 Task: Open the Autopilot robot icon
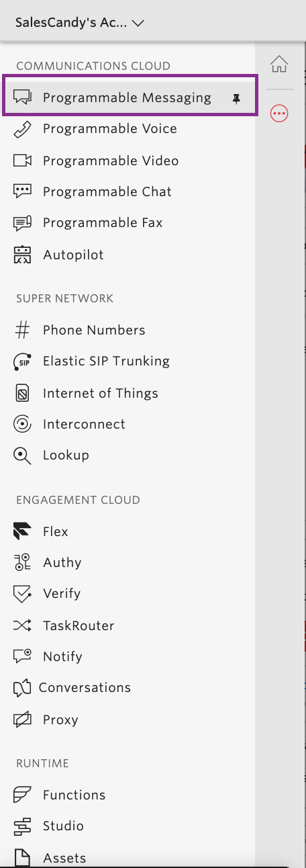[23, 255]
